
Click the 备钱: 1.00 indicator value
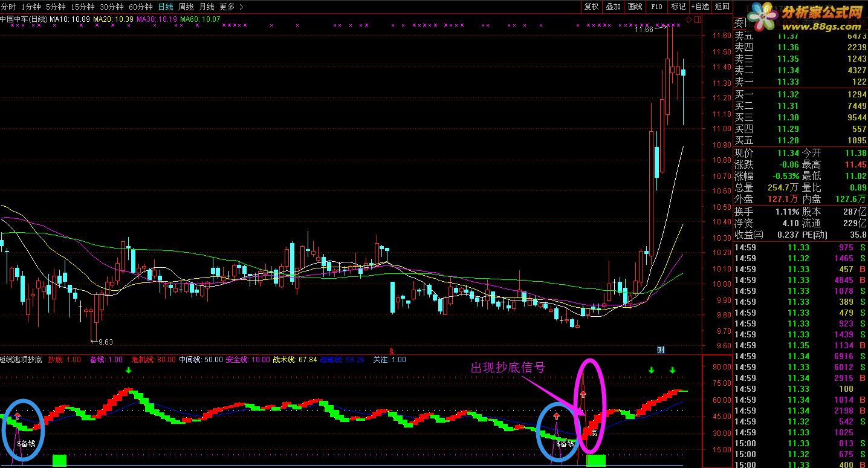pos(106,360)
